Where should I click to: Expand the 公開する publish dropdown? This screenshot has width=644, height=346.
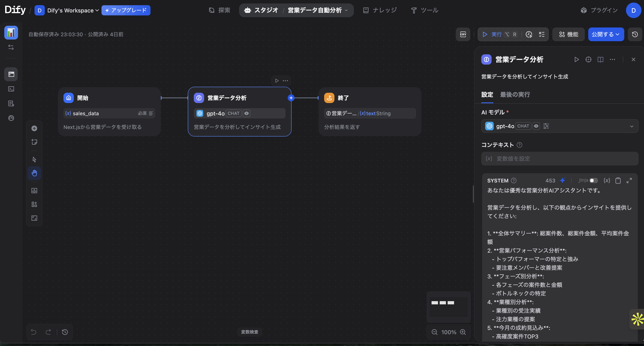click(606, 34)
